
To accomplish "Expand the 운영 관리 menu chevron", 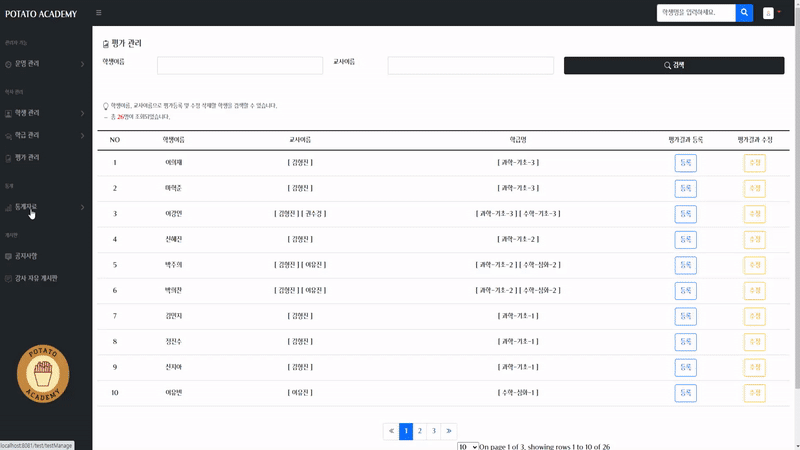I will (x=82, y=64).
